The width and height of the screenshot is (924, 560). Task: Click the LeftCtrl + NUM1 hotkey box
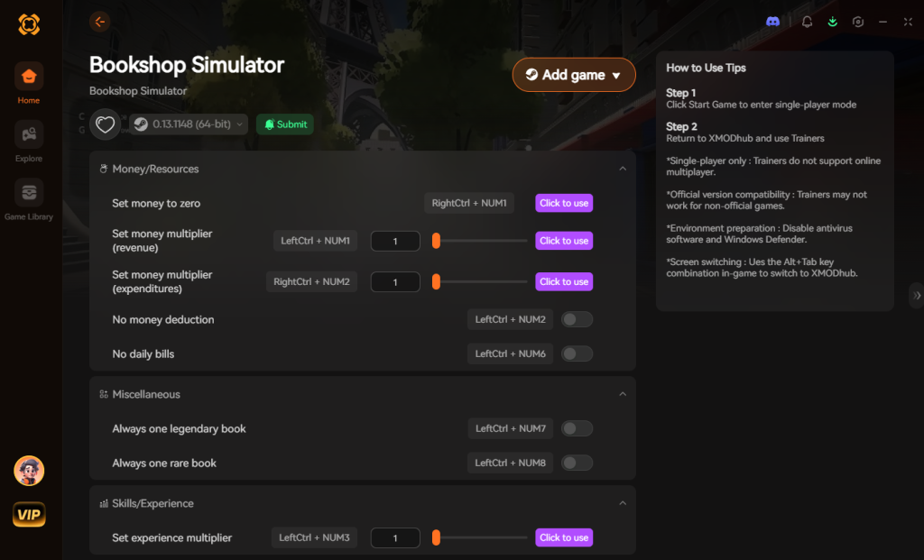(315, 241)
